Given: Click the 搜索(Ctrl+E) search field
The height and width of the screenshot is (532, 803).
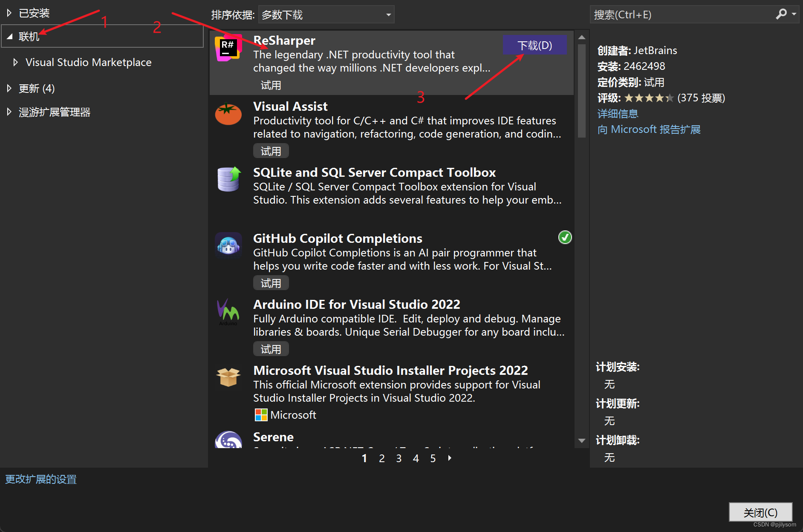Looking at the screenshot, I should point(682,14).
